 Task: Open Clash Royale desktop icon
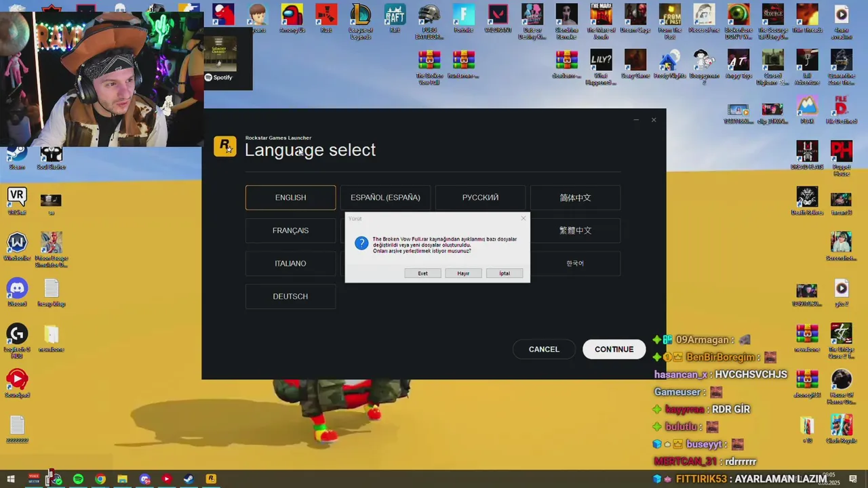842,429
